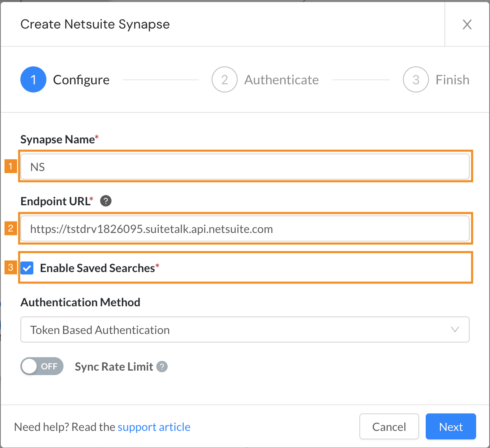Go to step 3 Finish
490x448 pixels.
pos(436,79)
